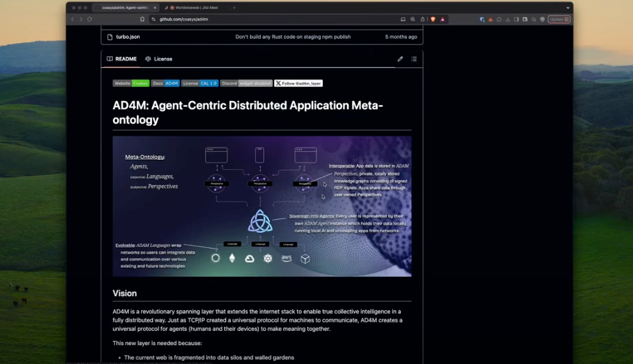Click the share icon in the address bar
This screenshot has width=633, height=364.
pyautogui.click(x=422, y=19)
